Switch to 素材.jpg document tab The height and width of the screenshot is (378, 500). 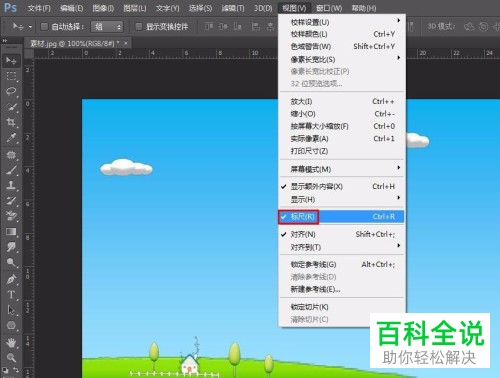tap(74, 43)
